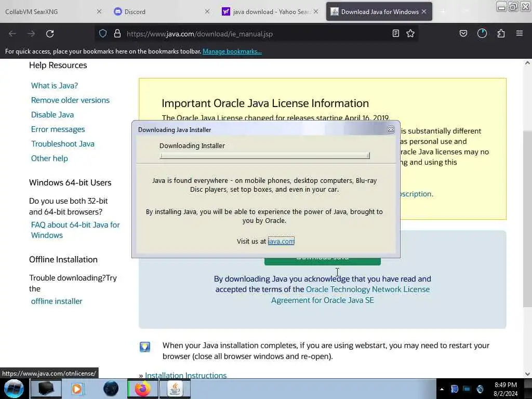Click the page scrollbar up arrow
The height and width of the screenshot is (399, 532).
[x=527, y=63]
